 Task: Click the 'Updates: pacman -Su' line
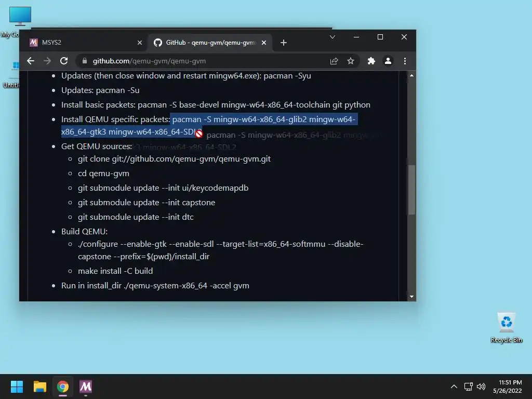coord(100,90)
